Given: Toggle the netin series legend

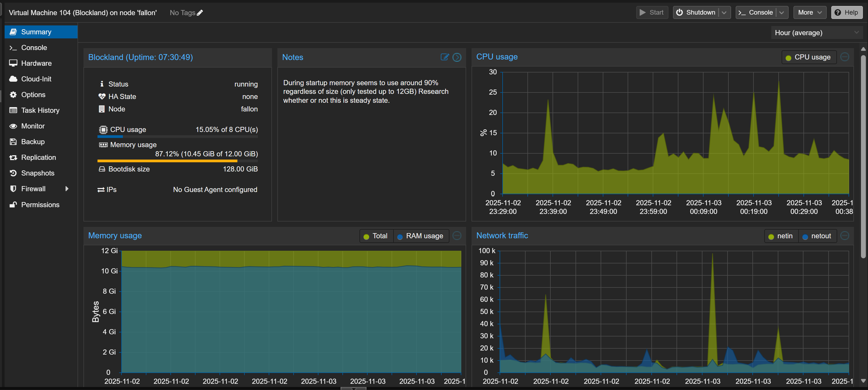Looking at the screenshot, I should [780, 236].
